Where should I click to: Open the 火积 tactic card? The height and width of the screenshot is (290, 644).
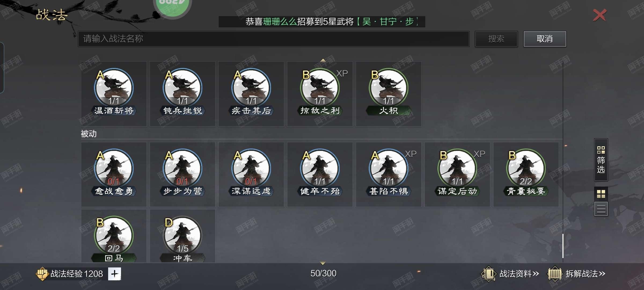389,94
